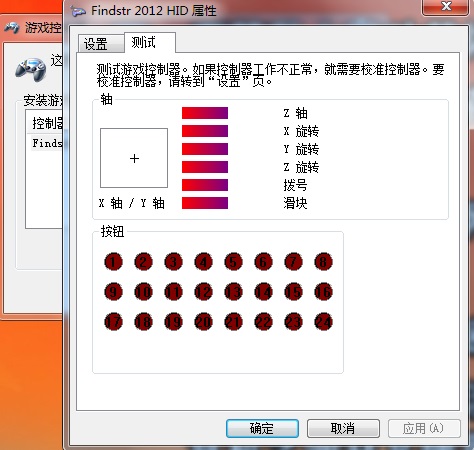The height and width of the screenshot is (450, 474).
Task: Select button indicator number 12
Action: (x=203, y=292)
